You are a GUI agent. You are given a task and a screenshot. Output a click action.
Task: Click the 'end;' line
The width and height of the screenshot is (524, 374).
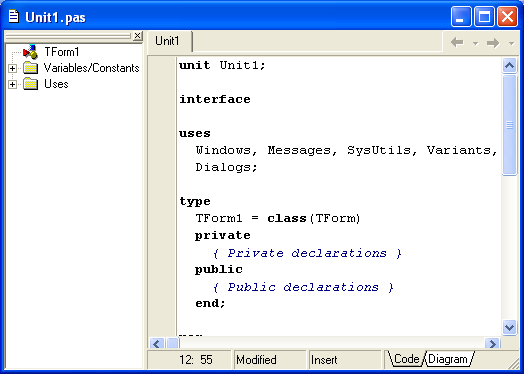(210, 303)
